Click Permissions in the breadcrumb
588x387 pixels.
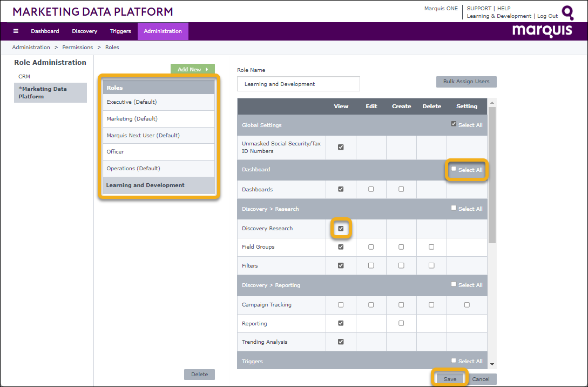coord(78,48)
